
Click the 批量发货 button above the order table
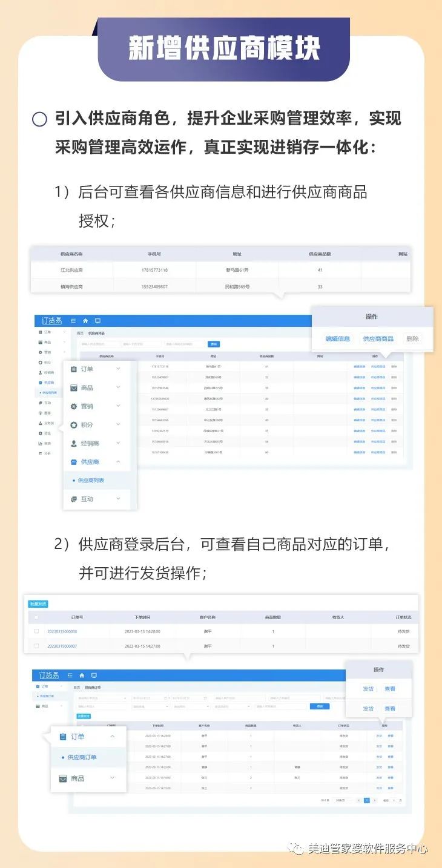click(38, 603)
